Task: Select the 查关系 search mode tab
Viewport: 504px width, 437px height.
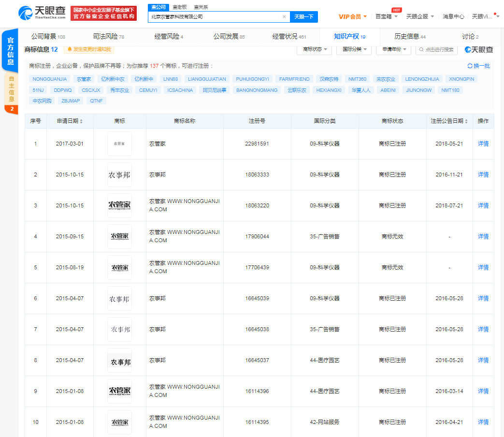Action: coord(201,7)
